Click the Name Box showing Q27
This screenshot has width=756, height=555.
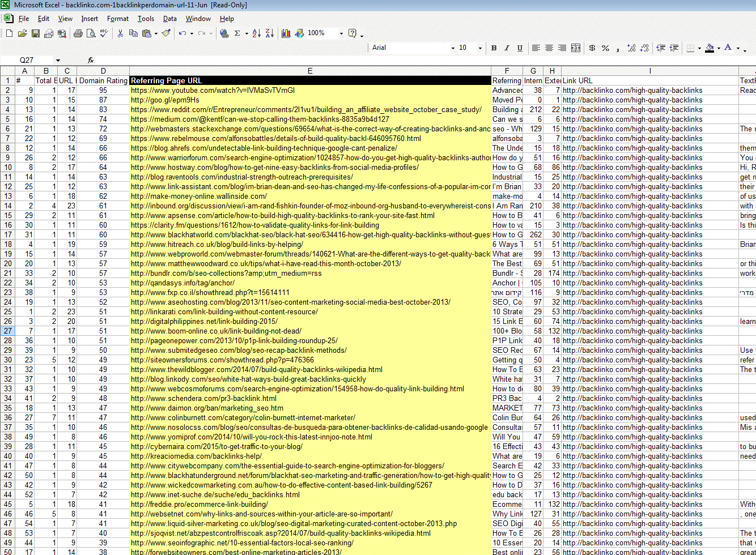(x=27, y=60)
